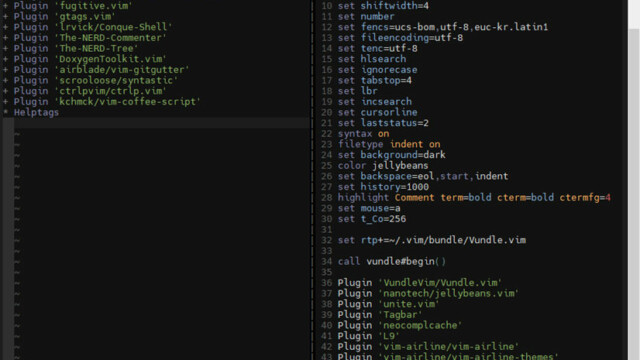Click Plugin 'Tagbar' line

click(x=380, y=315)
